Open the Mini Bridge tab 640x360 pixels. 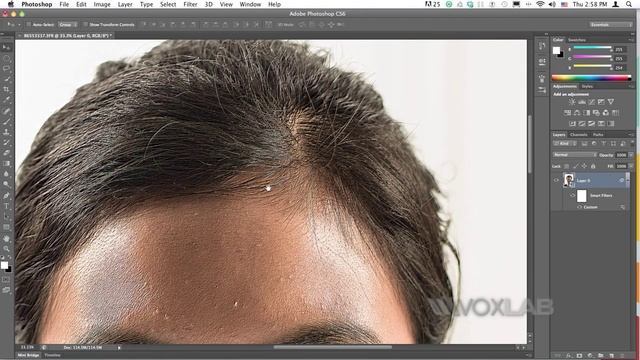28,355
